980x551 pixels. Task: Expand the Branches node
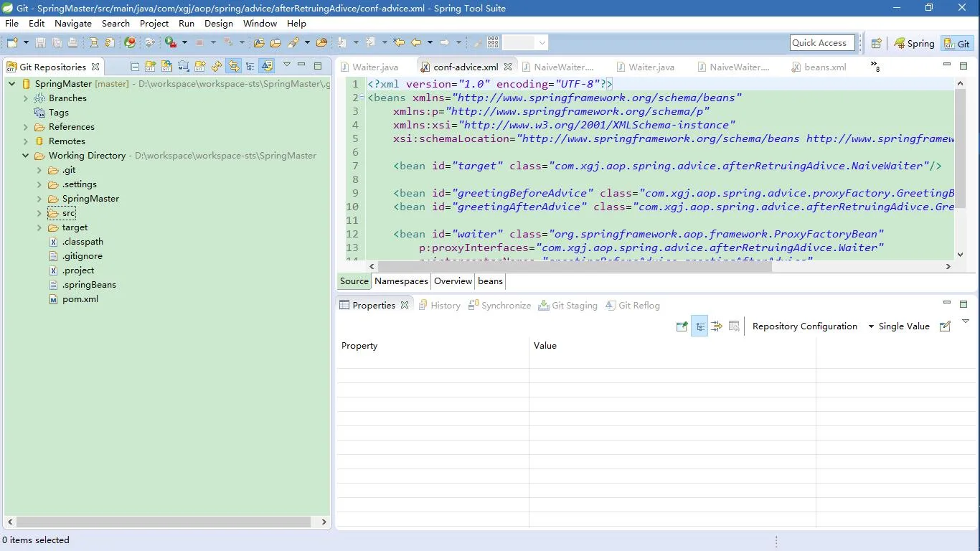[26, 98]
